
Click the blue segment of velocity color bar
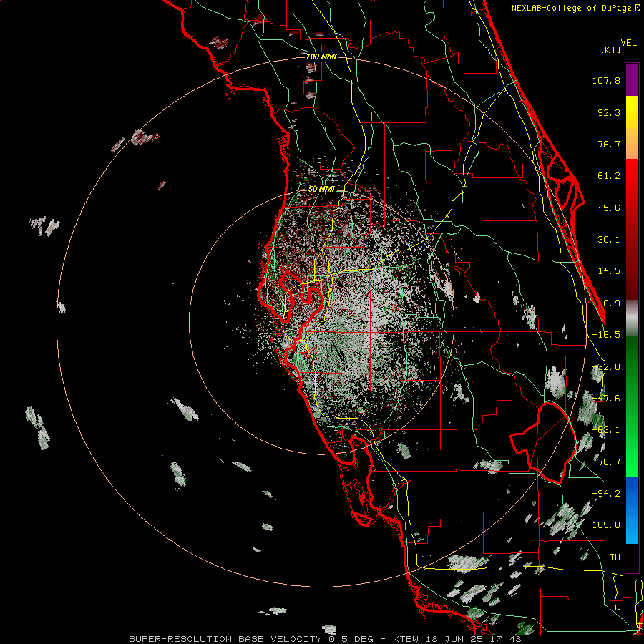point(632,510)
